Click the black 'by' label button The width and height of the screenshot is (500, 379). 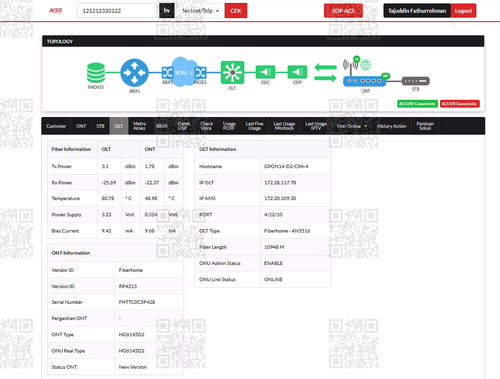[x=167, y=11]
